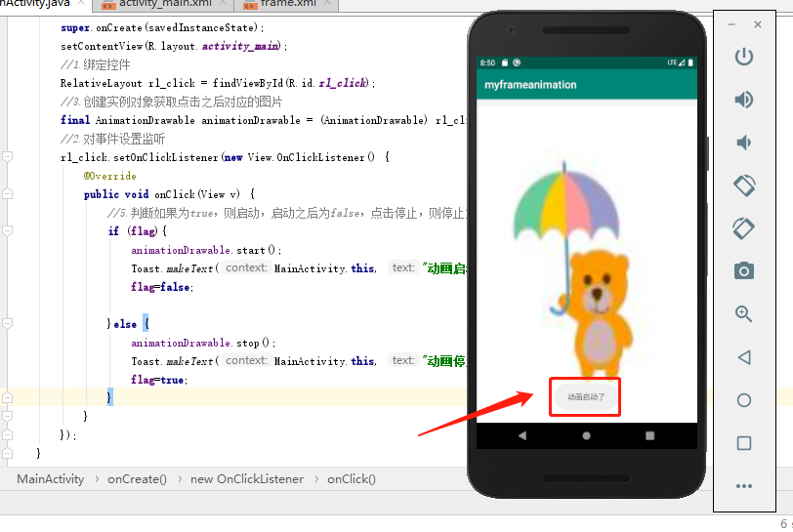Click the 'context:' hint on first Toast line

(246, 268)
